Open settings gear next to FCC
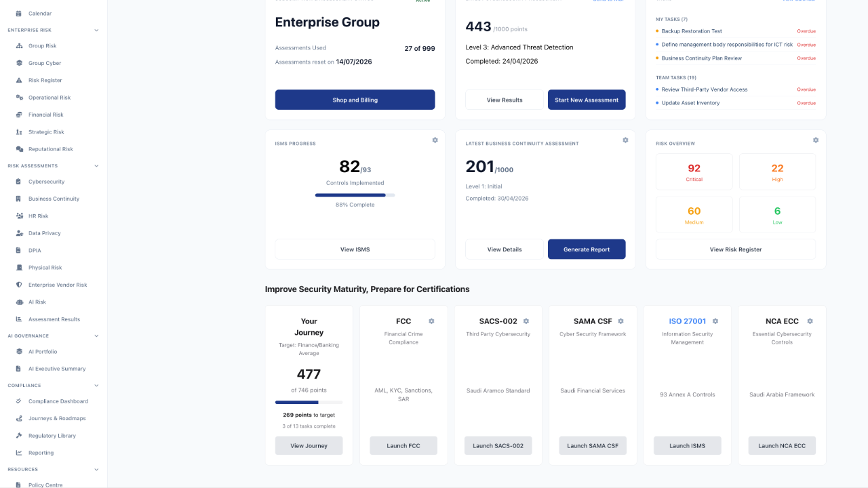The width and height of the screenshot is (868, 488). [431, 321]
